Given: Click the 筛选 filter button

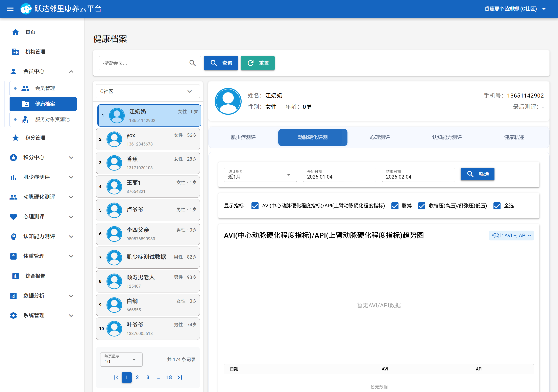Looking at the screenshot, I should coord(477,174).
